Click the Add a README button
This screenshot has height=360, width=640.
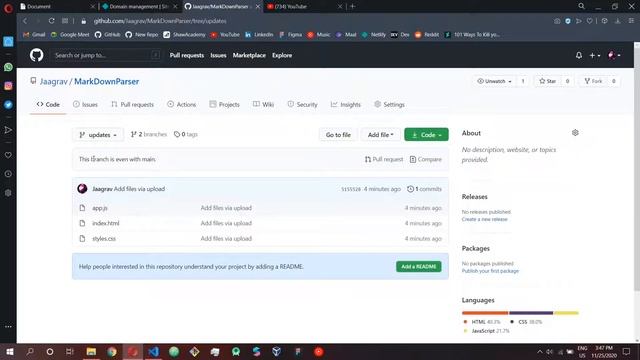coord(418,267)
